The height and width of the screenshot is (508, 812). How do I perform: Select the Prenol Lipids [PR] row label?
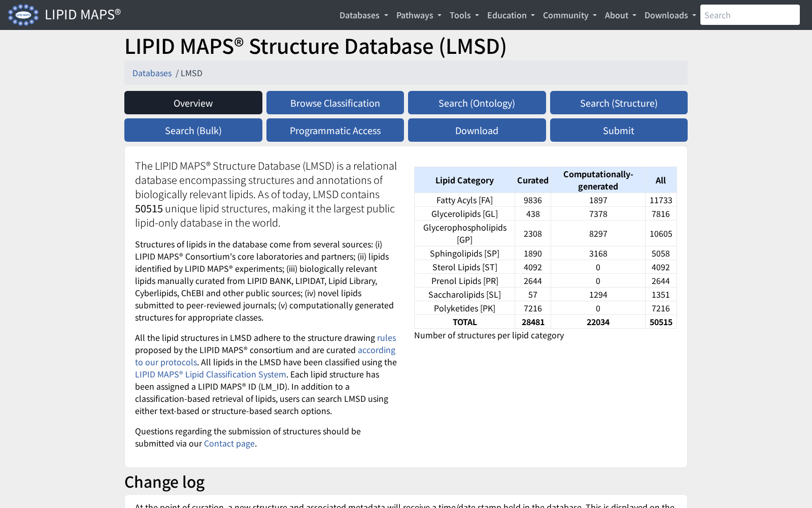click(x=464, y=281)
